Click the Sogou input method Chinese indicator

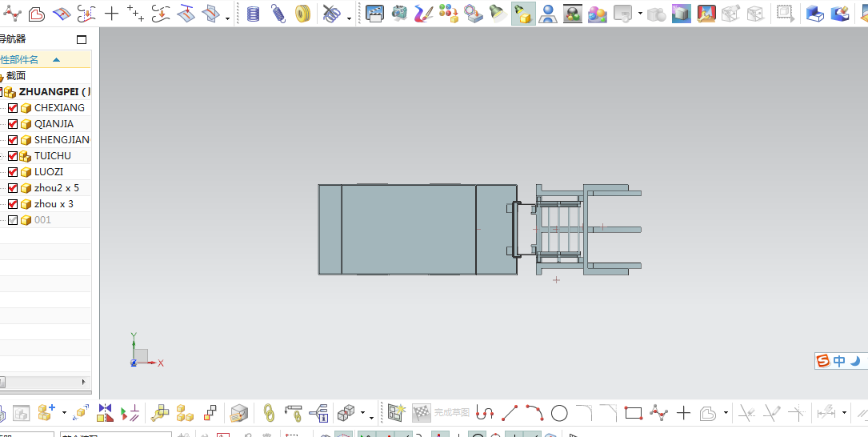click(839, 361)
